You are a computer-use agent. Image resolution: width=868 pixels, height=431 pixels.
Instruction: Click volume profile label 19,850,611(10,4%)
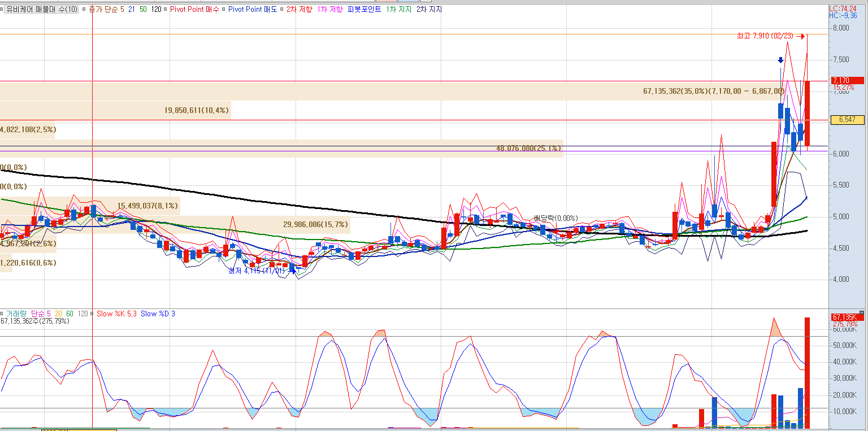197,110
